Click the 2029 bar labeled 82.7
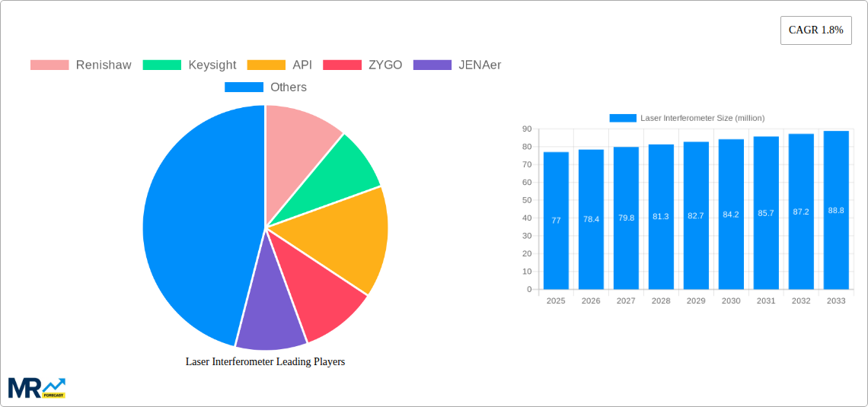The image size is (868, 407). (x=697, y=215)
